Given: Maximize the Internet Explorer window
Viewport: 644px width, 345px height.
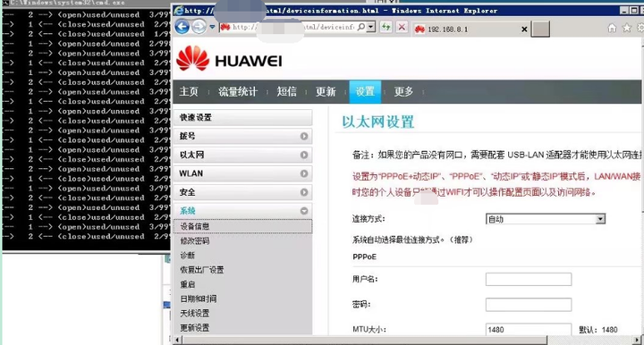Looking at the screenshot, I should (634, 10).
